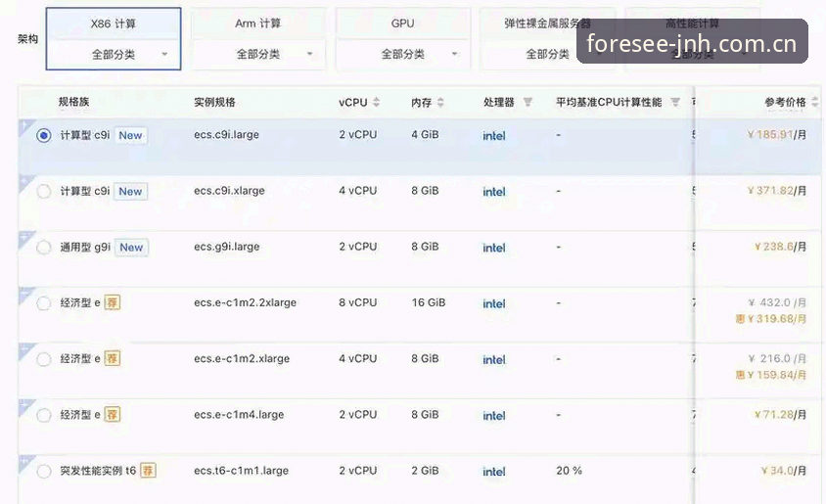Sort table by 内存 column arrows
The height and width of the screenshot is (504, 826).
pyautogui.click(x=440, y=102)
